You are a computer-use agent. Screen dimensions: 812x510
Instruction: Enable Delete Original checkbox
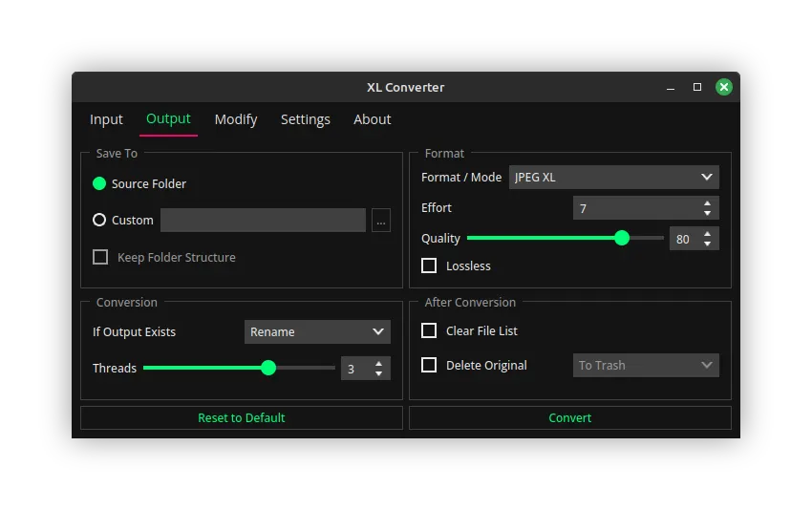point(429,365)
